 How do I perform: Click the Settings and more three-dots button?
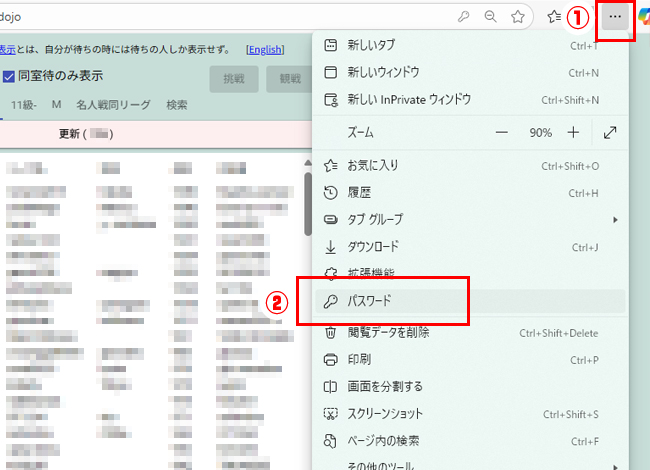615,17
